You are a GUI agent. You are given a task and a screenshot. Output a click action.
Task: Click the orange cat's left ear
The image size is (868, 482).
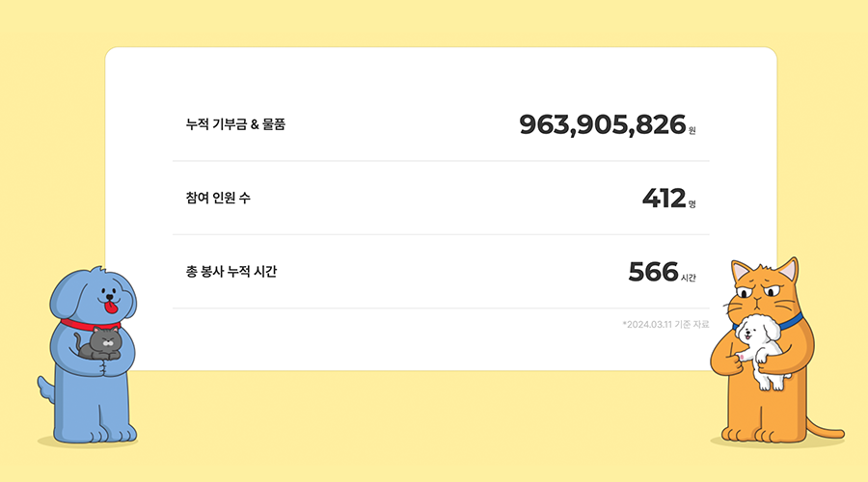tap(740, 269)
